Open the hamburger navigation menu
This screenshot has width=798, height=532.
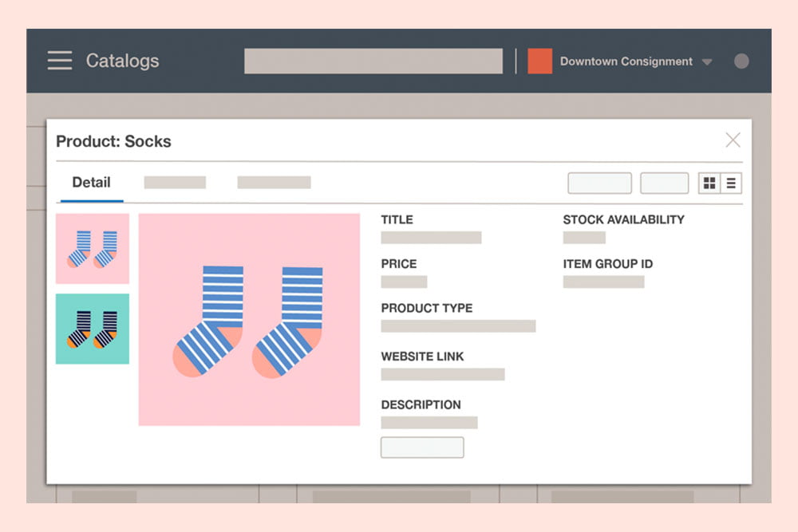click(59, 61)
